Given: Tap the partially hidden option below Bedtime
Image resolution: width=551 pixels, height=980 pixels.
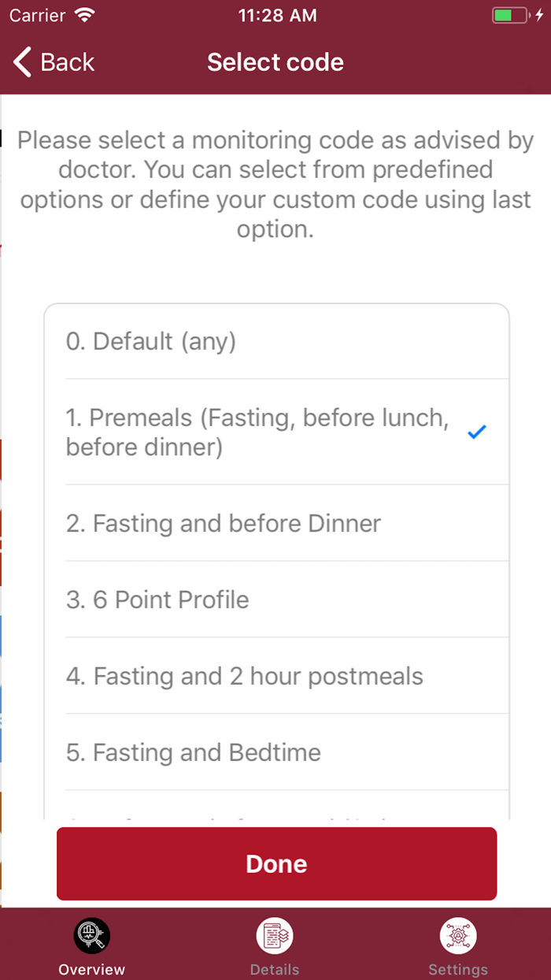Looking at the screenshot, I should pyautogui.click(x=275, y=810).
